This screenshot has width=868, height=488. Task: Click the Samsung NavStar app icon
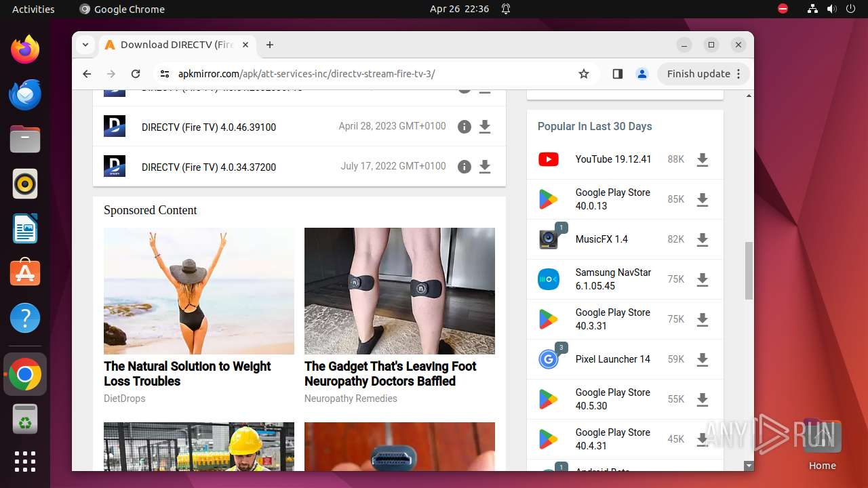(x=549, y=279)
